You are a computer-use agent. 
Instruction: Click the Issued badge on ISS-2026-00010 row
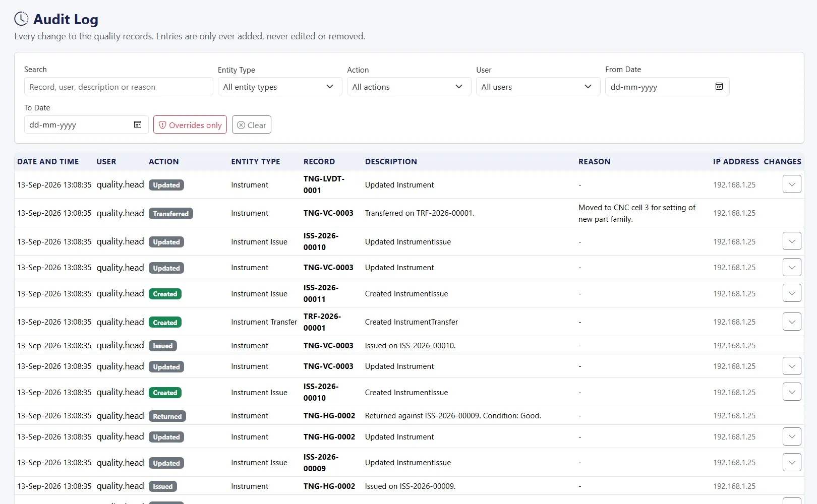[x=163, y=346]
